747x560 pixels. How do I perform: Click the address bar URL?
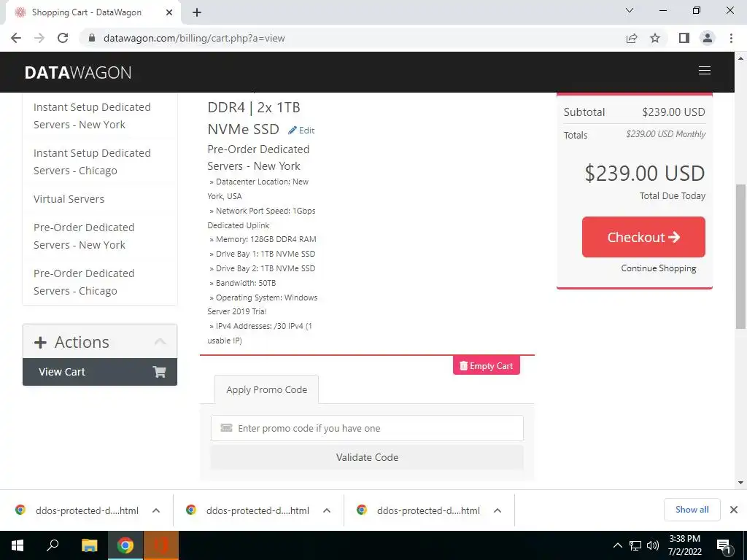click(194, 38)
